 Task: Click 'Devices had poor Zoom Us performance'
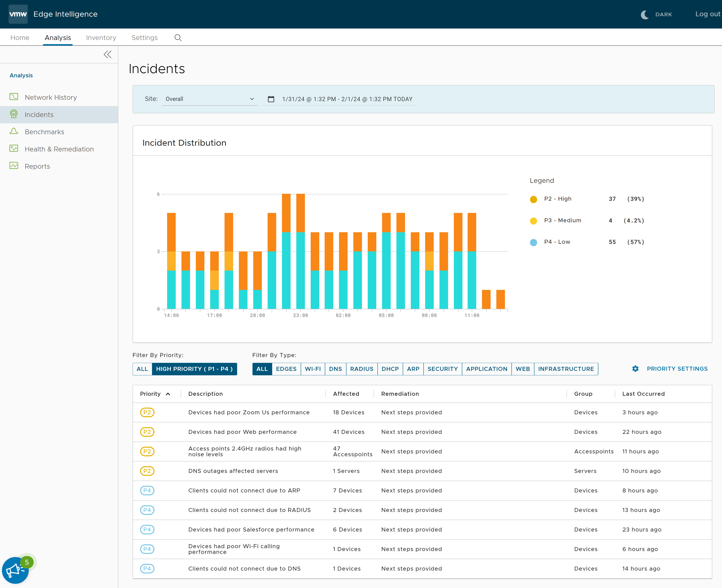coord(249,412)
